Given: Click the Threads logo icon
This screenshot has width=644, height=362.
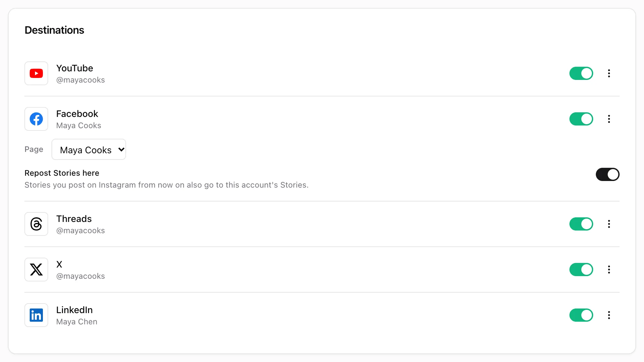Looking at the screenshot, I should (x=36, y=224).
